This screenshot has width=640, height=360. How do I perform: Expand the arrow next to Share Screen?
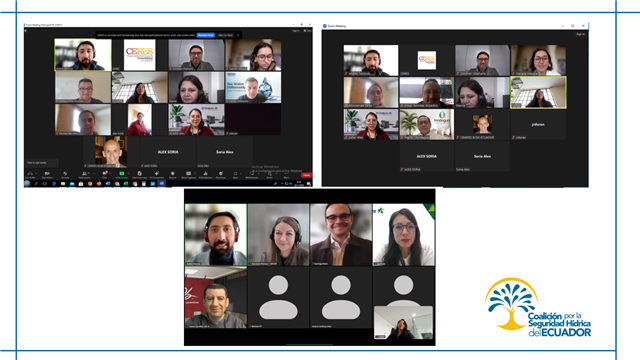pyautogui.click(x=129, y=173)
